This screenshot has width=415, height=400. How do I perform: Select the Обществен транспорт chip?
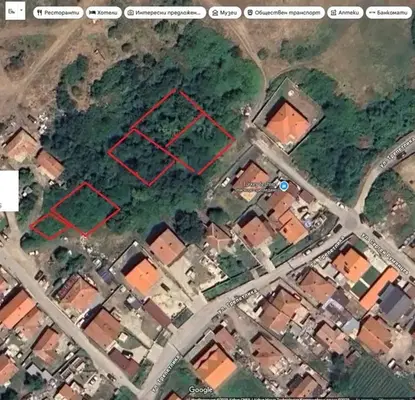[284, 13]
